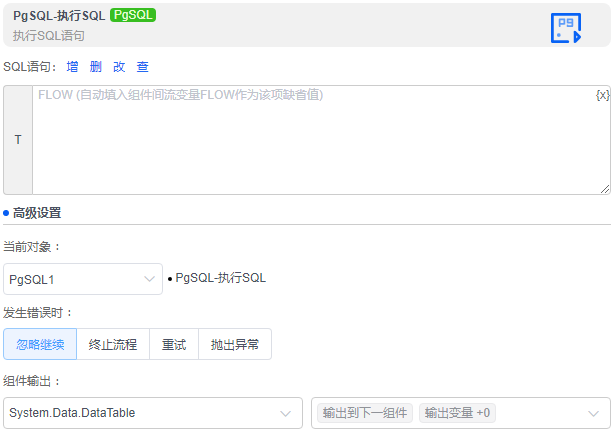Image resolution: width=616 pixels, height=434 pixels.
Task: Click the PgSQL-执行SQL title text
Action: coord(59,16)
